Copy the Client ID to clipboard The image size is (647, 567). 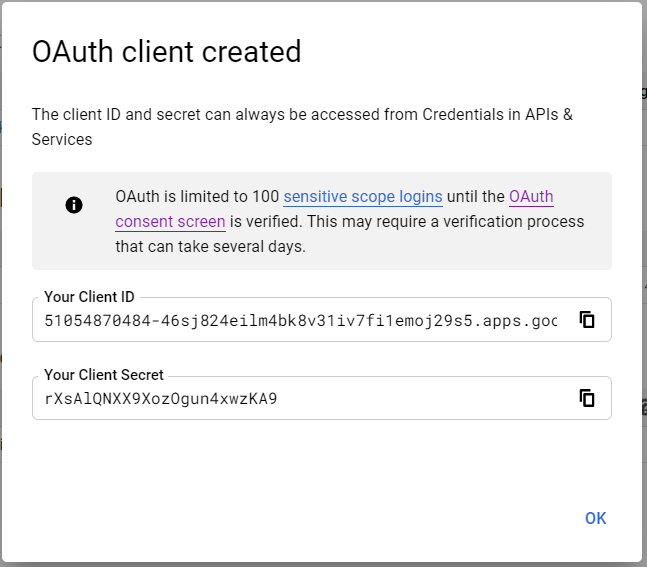(587, 320)
